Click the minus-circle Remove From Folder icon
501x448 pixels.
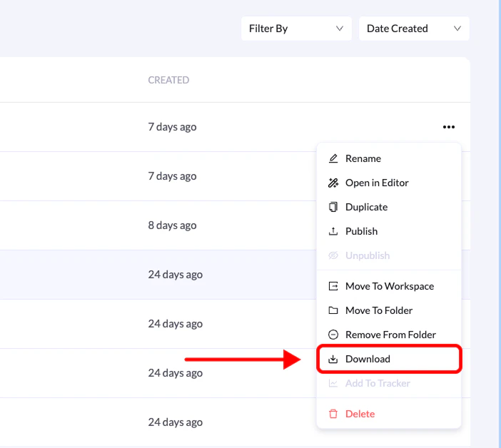pos(333,335)
